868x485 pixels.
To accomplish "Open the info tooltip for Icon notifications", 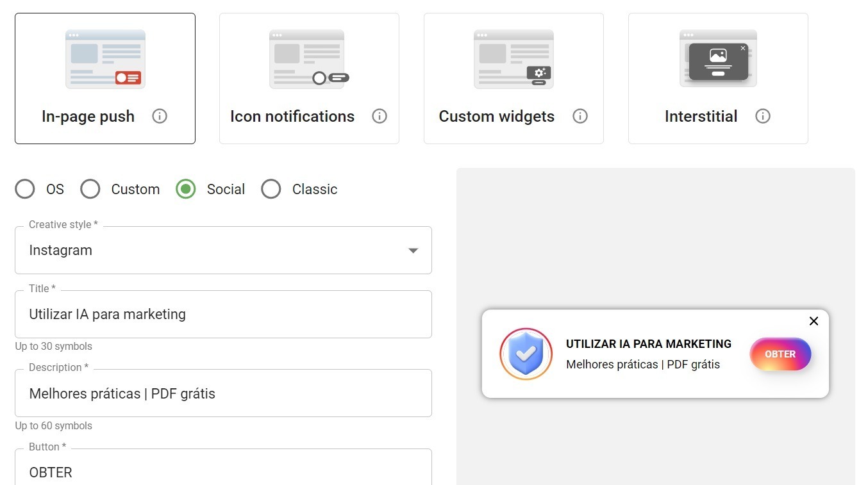I will [x=380, y=116].
